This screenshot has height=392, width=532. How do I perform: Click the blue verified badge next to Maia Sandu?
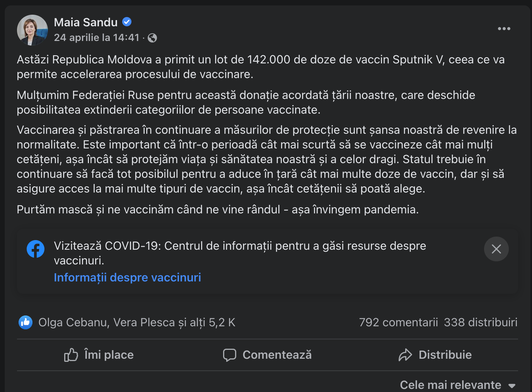tap(127, 22)
